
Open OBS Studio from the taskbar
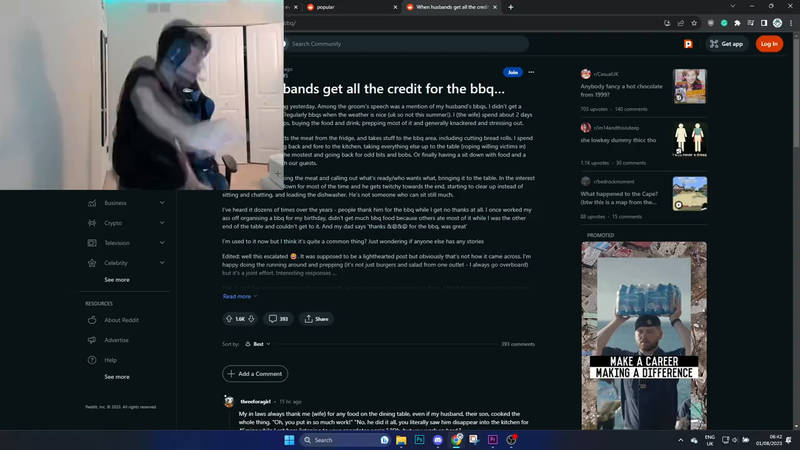click(x=511, y=440)
